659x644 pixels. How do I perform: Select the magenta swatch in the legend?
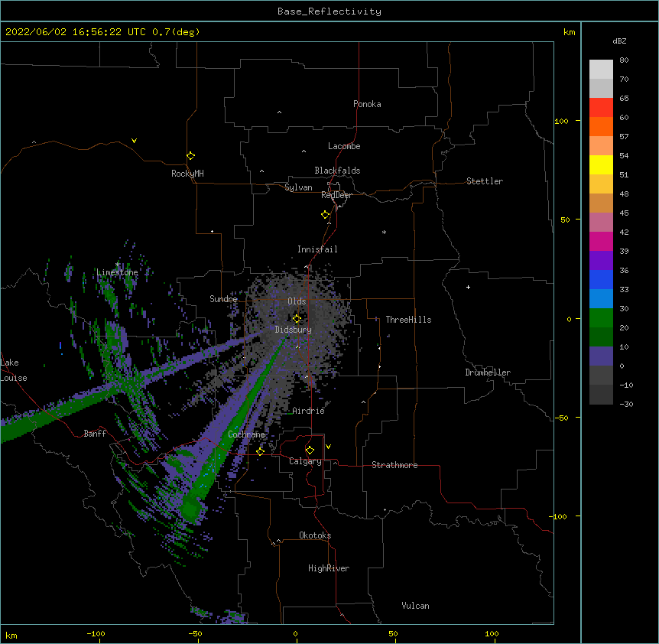click(x=601, y=241)
